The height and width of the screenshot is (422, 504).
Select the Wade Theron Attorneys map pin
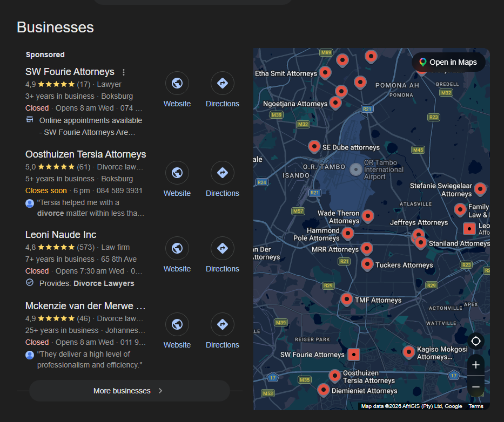(368, 216)
